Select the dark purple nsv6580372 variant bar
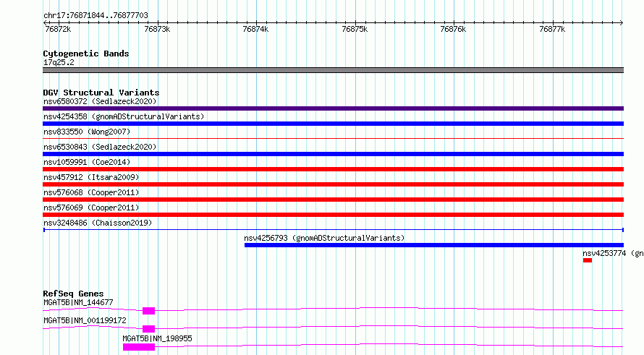The width and height of the screenshot is (644, 355). click(333, 108)
